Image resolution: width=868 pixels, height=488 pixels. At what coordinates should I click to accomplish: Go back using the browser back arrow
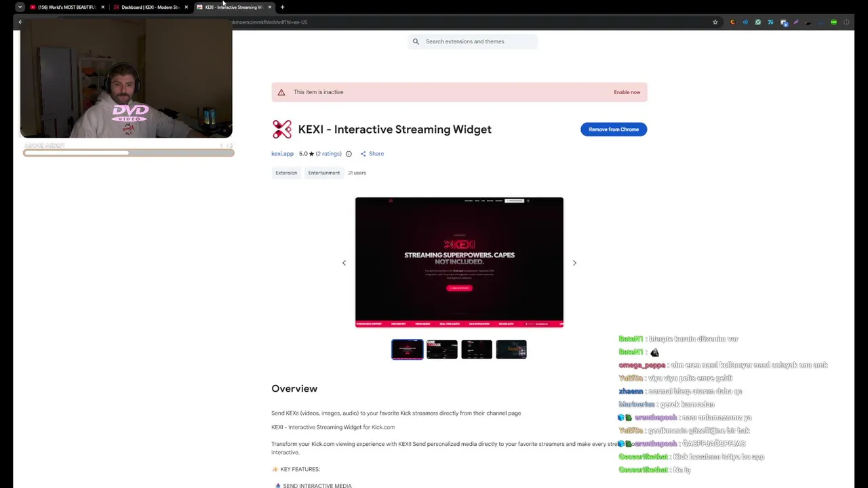tap(20, 22)
